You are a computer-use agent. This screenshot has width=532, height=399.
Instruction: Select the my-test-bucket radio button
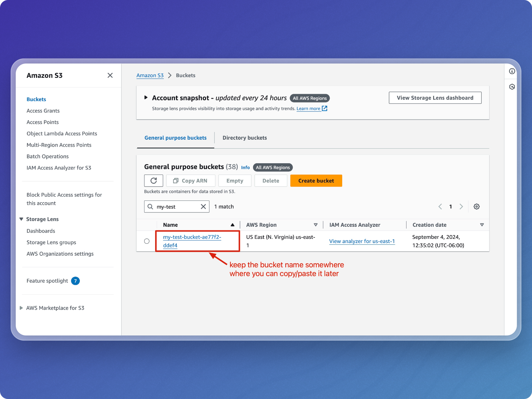coord(147,241)
